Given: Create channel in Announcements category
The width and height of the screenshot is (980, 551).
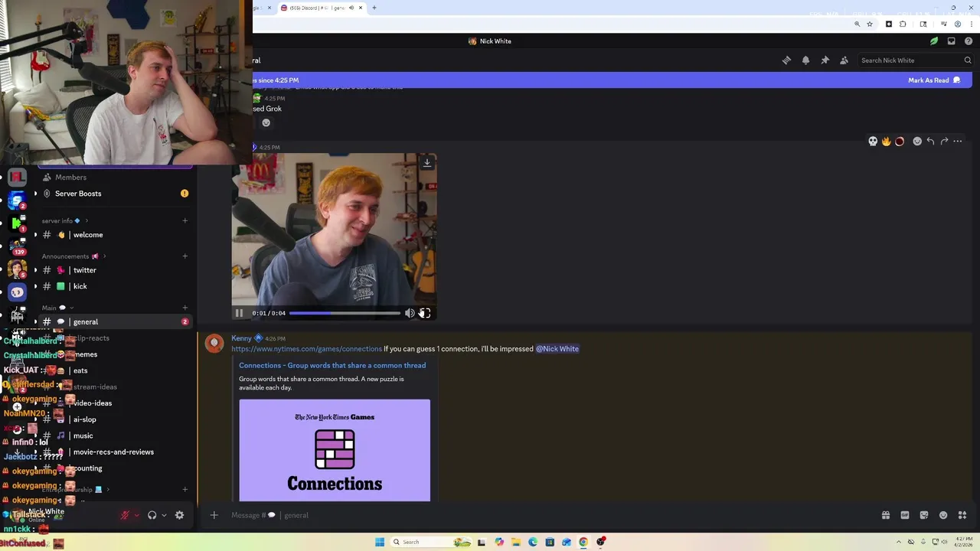Looking at the screenshot, I should tap(185, 256).
